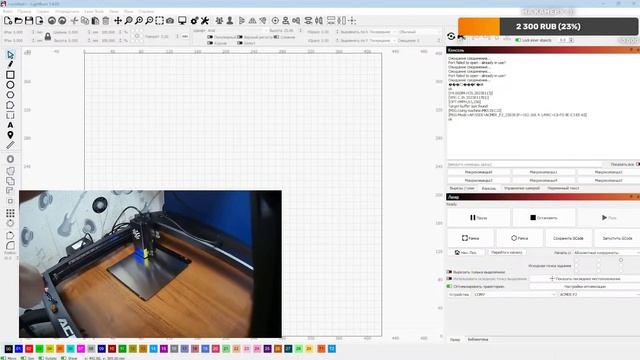Click the square Frame button
This screenshot has height=360, width=640.
click(x=470, y=238)
